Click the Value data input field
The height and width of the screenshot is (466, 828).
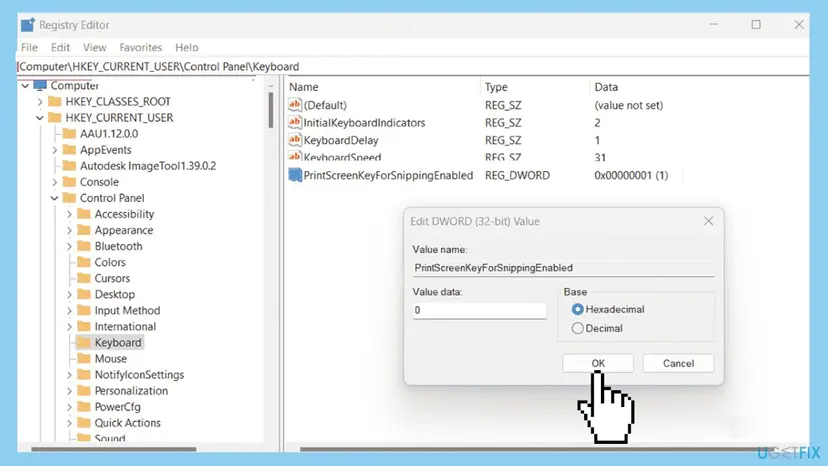(479, 310)
